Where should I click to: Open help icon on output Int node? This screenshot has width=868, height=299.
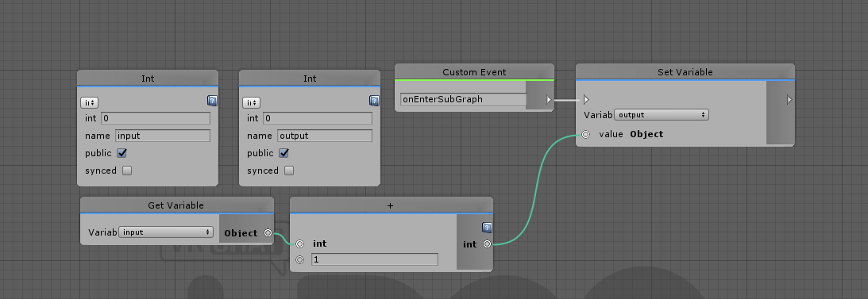374,101
